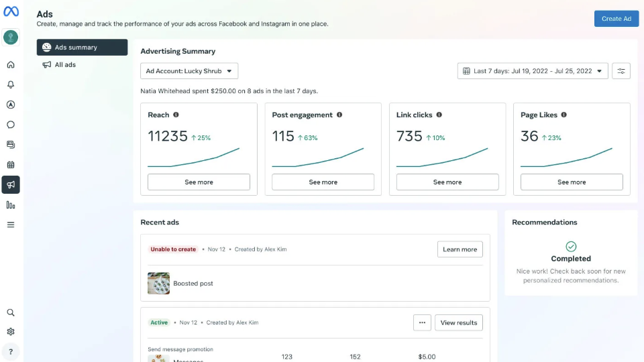See more for Link clicks
This screenshot has height=362, width=644.
pyautogui.click(x=447, y=182)
